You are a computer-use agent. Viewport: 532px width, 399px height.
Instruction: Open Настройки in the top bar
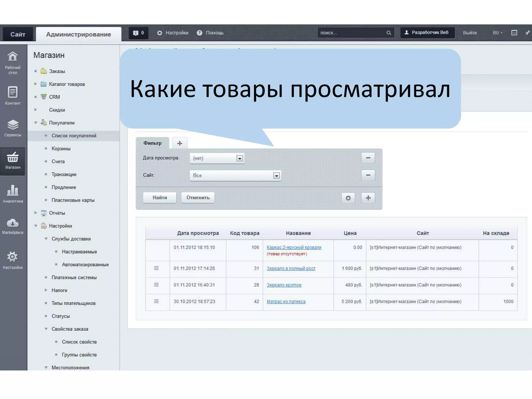point(173,33)
